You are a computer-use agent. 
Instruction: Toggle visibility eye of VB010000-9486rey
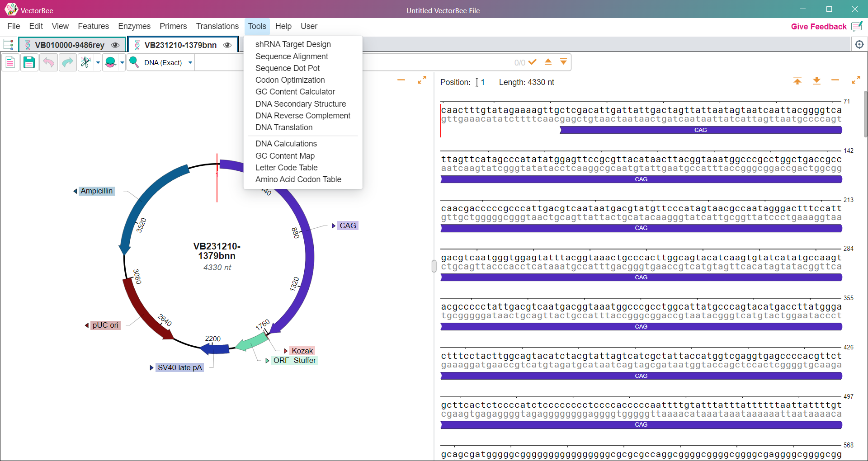tap(115, 45)
